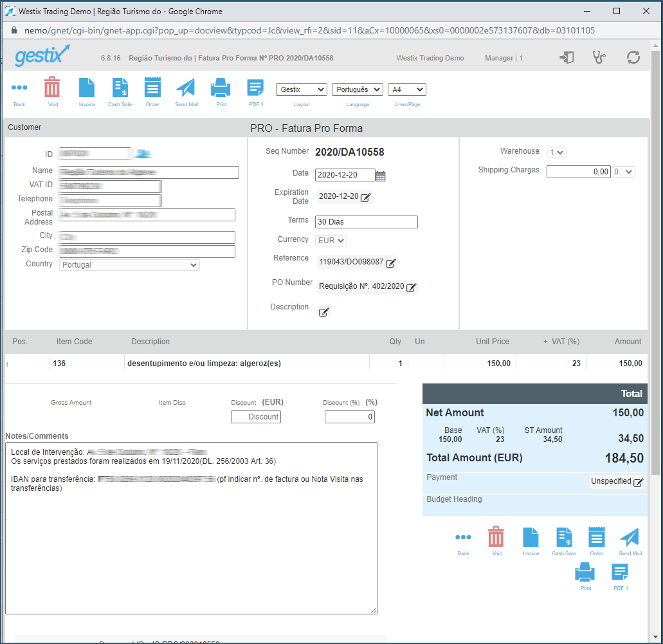Click the VAT percentage 23 cell in row
This screenshot has height=644, width=663.
(x=576, y=363)
